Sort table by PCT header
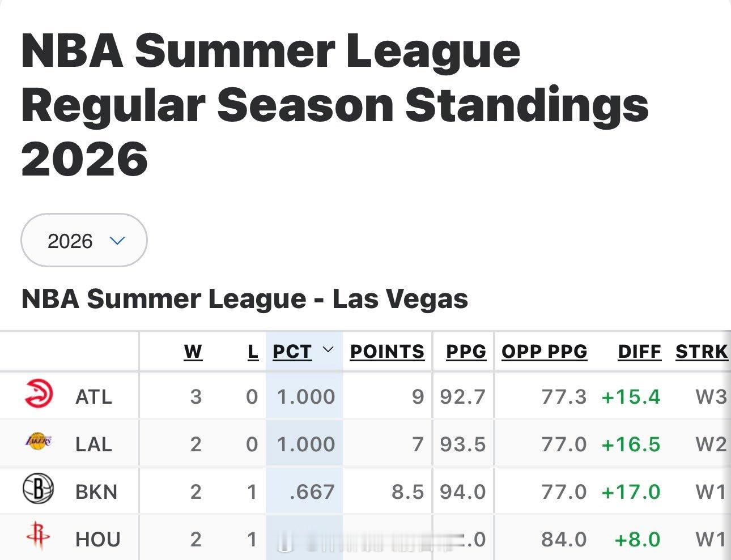 pos(292,352)
